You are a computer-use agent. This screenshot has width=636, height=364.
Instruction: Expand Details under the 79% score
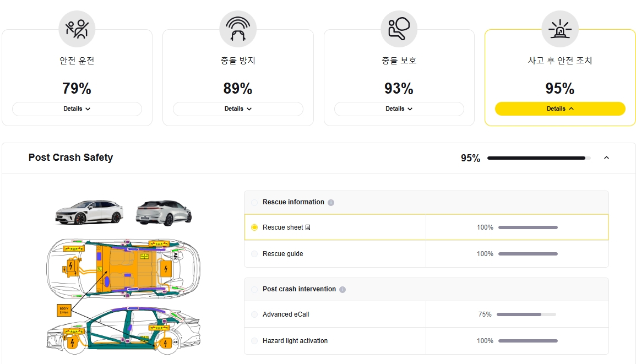pos(77,108)
